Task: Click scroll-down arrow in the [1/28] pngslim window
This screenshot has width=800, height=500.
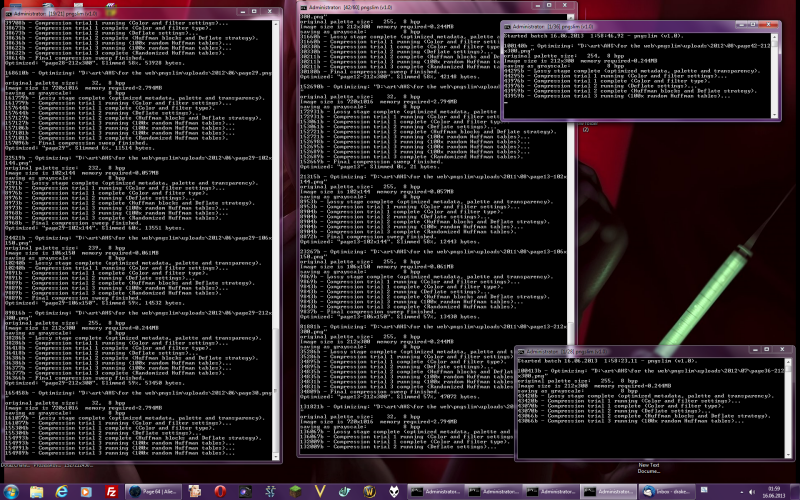Action: coord(788,454)
